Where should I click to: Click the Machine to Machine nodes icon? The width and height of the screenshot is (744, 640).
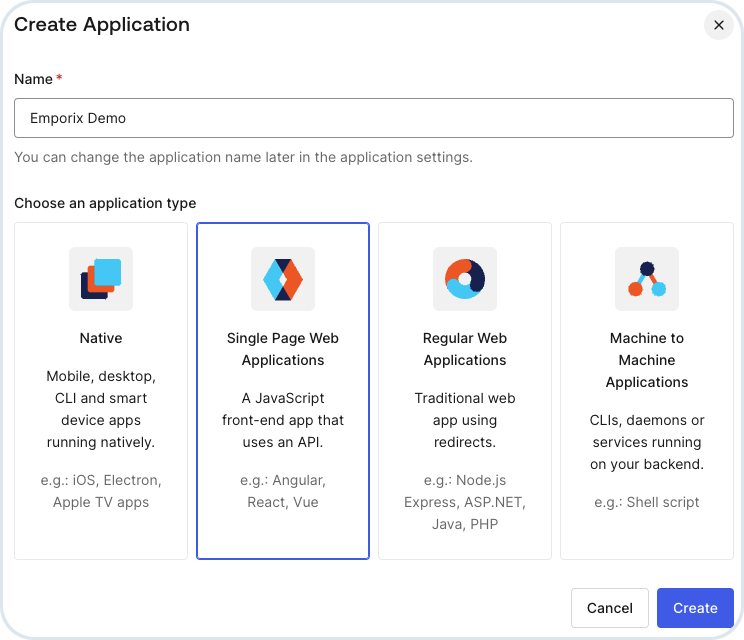[647, 278]
